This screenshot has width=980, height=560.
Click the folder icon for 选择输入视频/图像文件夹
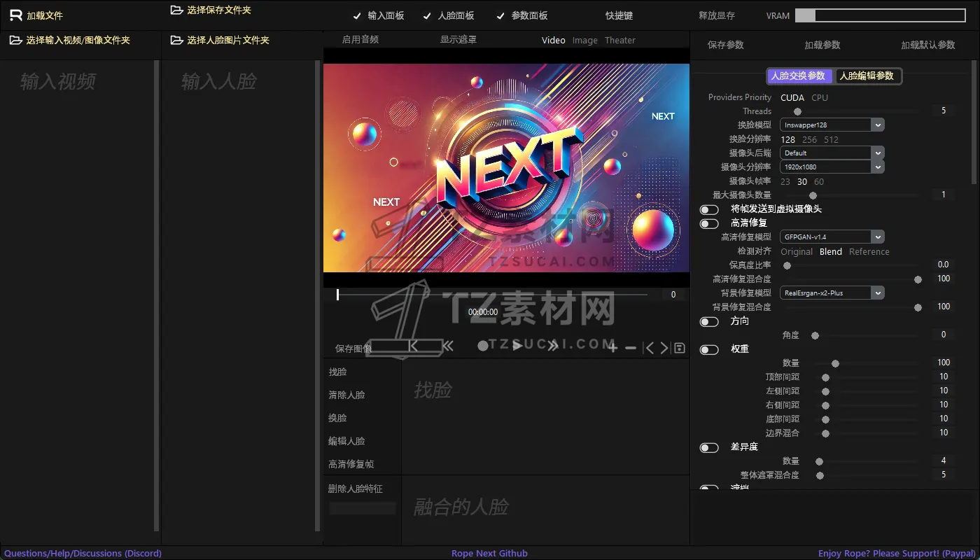click(x=15, y=41)
